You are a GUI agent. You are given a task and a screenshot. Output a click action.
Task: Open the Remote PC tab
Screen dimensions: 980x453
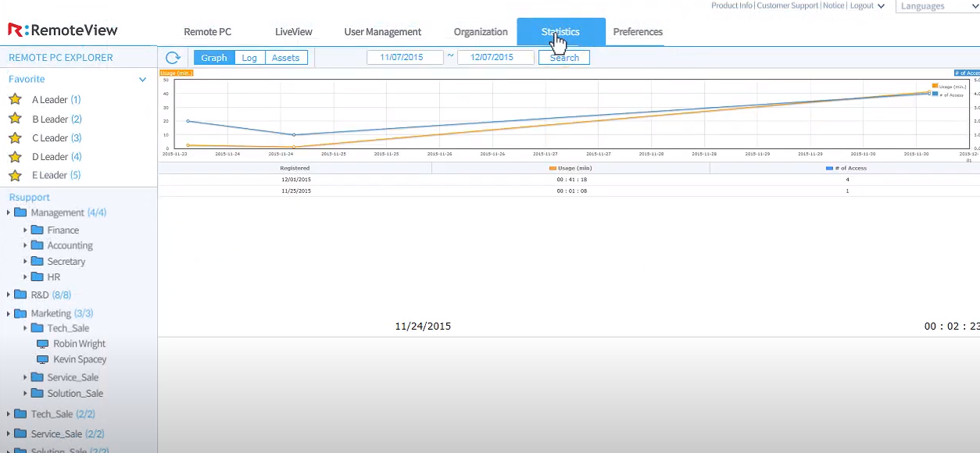(x=208, y=32)
